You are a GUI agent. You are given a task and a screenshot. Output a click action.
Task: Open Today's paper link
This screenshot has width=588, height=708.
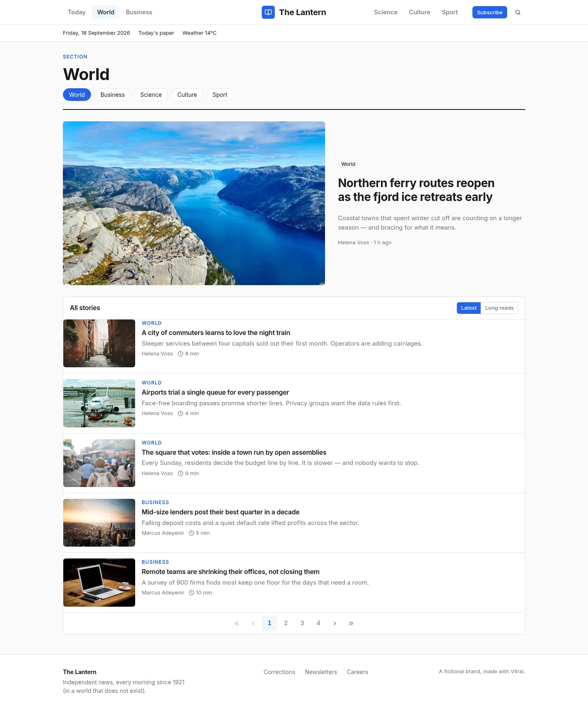click(156, 33)
